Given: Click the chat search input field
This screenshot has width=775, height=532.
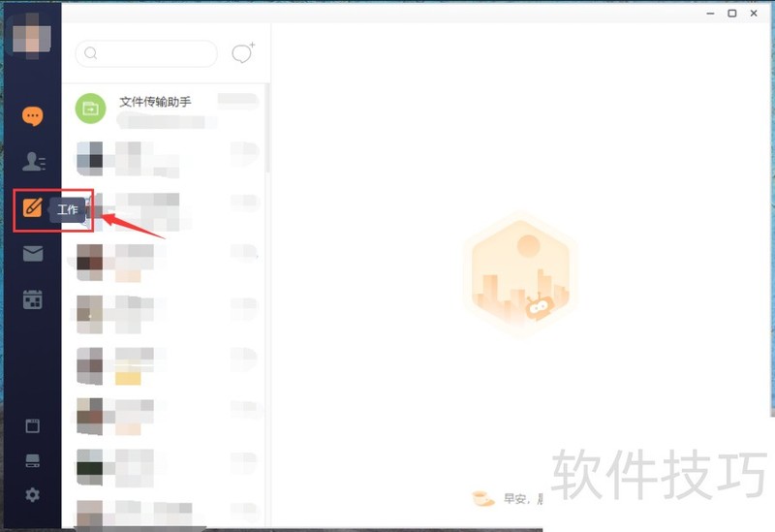Looking at the screenshot, I should (x=146, y=53).
